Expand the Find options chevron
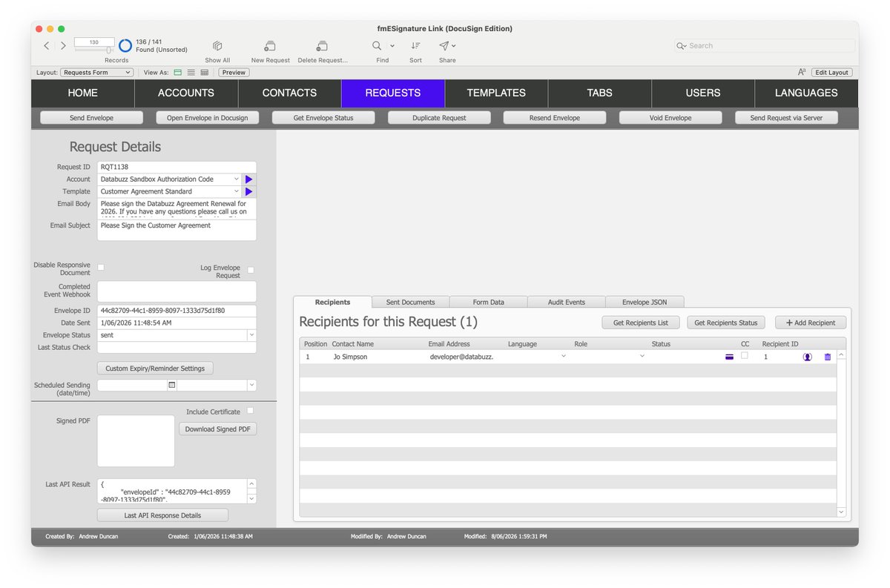Viewport: 890px width, 588px height. coord(392,46)
